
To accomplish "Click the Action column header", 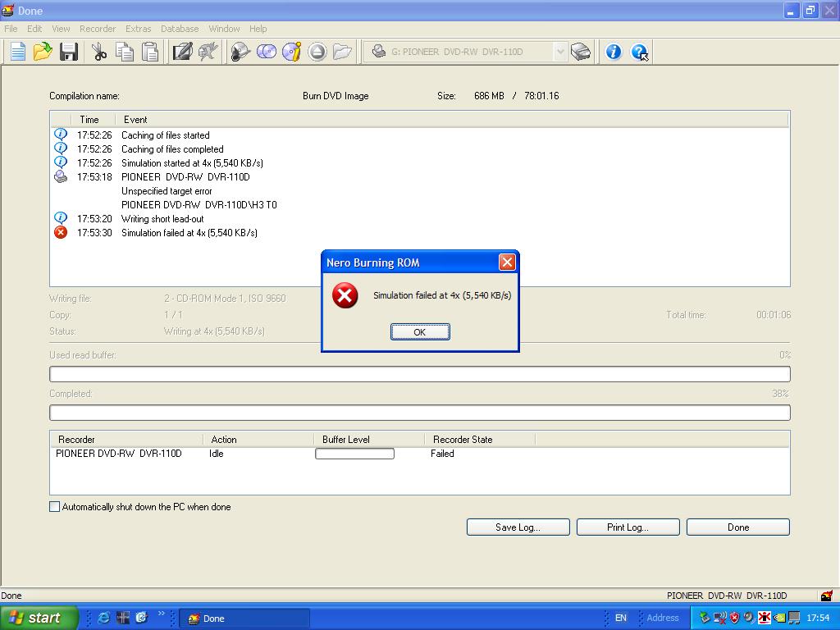I will tap(258, 440).
